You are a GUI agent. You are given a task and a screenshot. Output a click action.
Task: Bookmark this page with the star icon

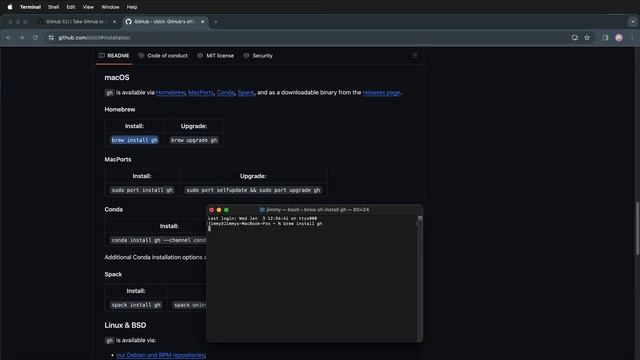pyautogui.click(x=587, y=38)
